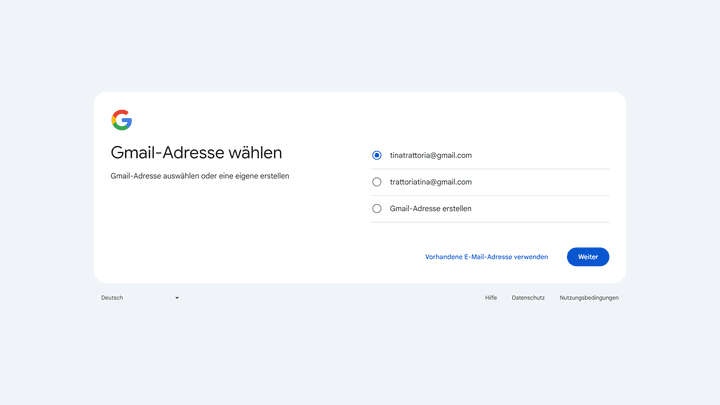Open Vorhandene E-Mail-Adresse verwenden link
720x405 pixels.
[486, 257]
